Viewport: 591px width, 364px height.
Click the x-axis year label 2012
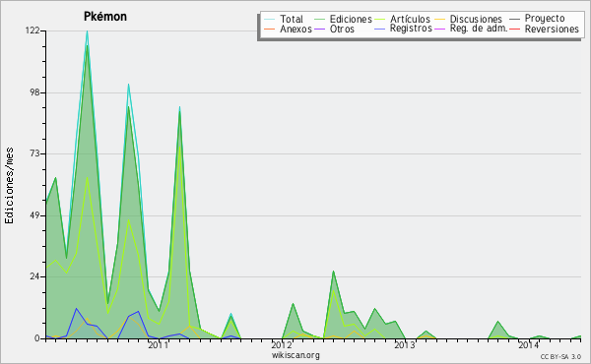pyautogui.click(x=281, y=344)
